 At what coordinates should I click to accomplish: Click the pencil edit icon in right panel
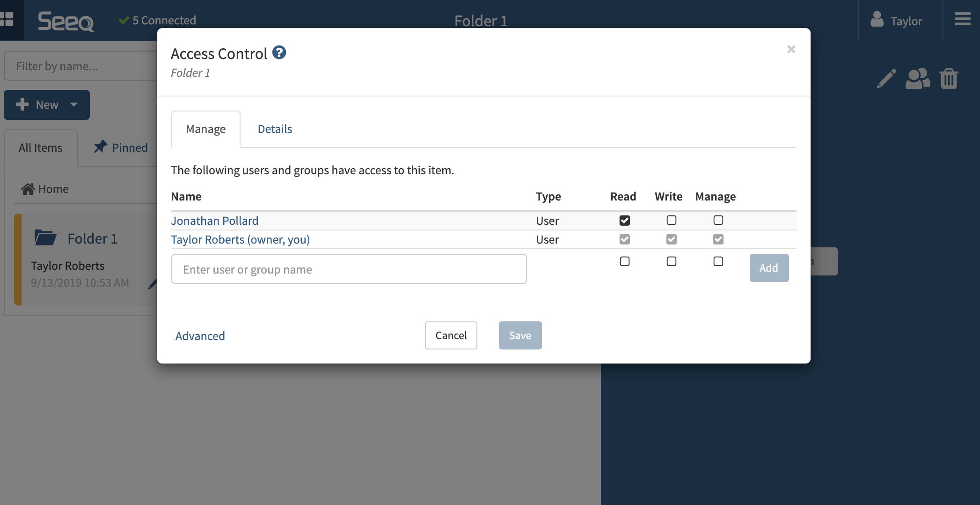click(x=886, y=79)
